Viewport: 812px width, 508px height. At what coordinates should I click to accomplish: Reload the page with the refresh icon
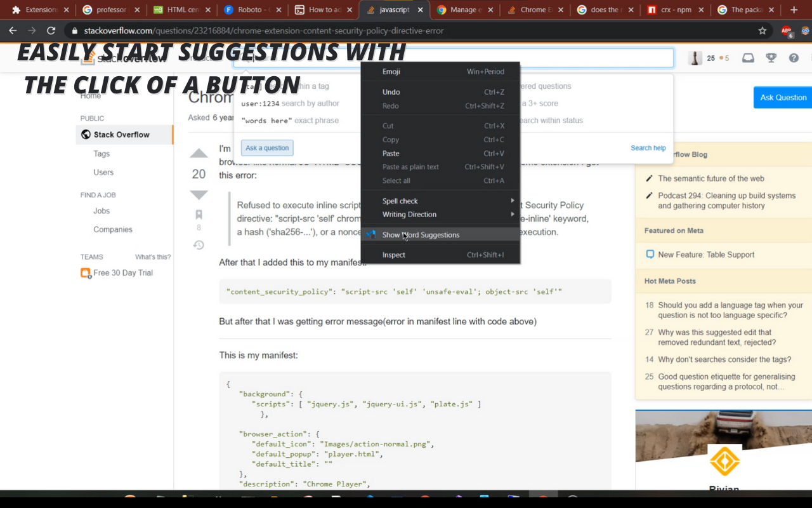[x=51, y=30]
